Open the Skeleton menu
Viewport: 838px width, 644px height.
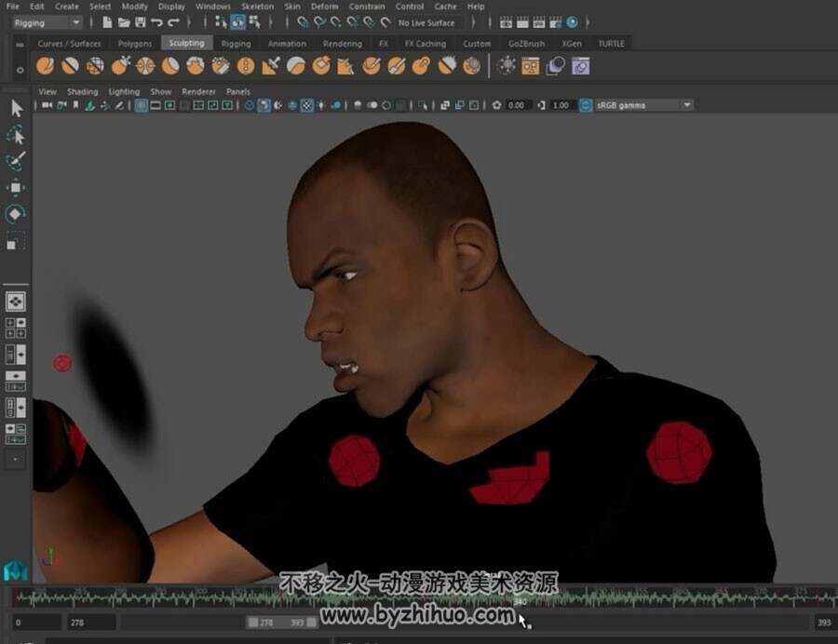point(257,7)
